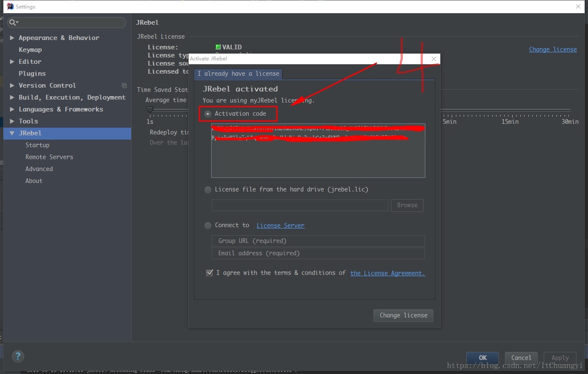Click the 15min mark on slider
This screenshot has height=374, width=588.
click(x=510, y=122)
